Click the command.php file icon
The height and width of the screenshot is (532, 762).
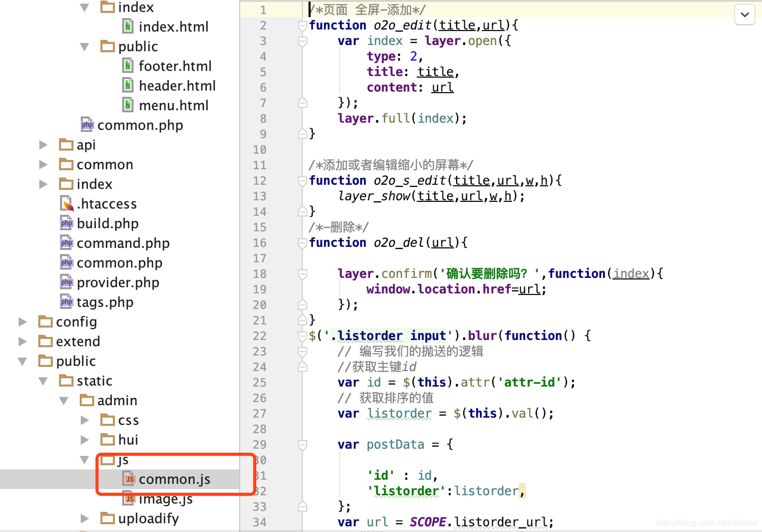tap(66, 243)
